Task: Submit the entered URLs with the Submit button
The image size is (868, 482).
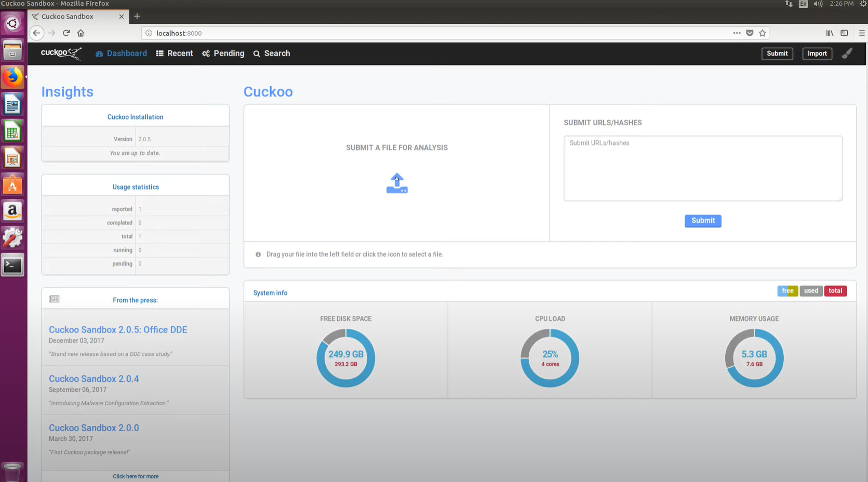Action: 702,221
